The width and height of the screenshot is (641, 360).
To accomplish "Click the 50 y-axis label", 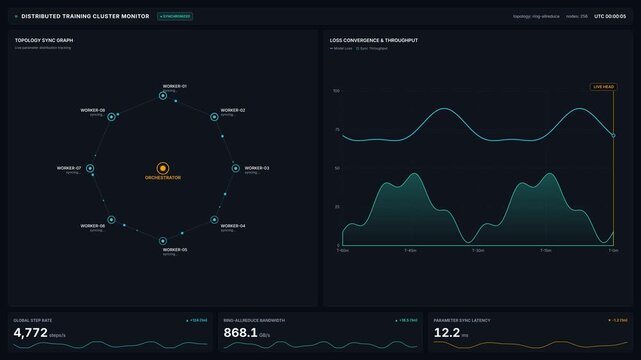I will click(x=337, y=168).
